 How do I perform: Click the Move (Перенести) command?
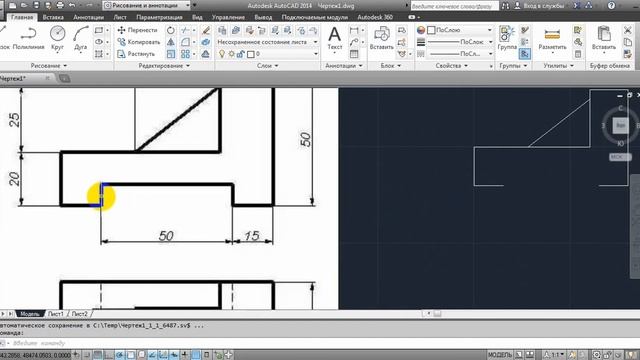click(137, 30)
